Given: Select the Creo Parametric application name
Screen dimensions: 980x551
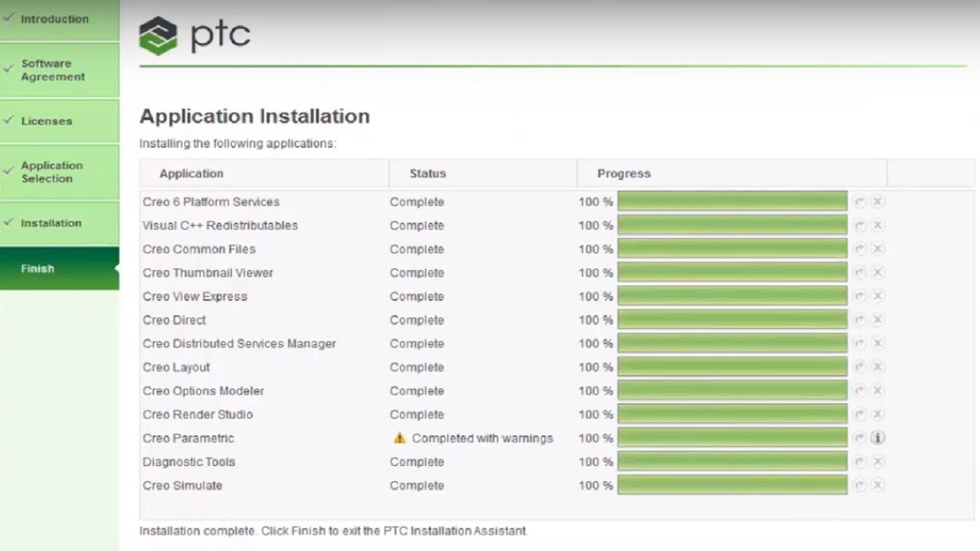Looking at the screenshot, I should (188, 439).
